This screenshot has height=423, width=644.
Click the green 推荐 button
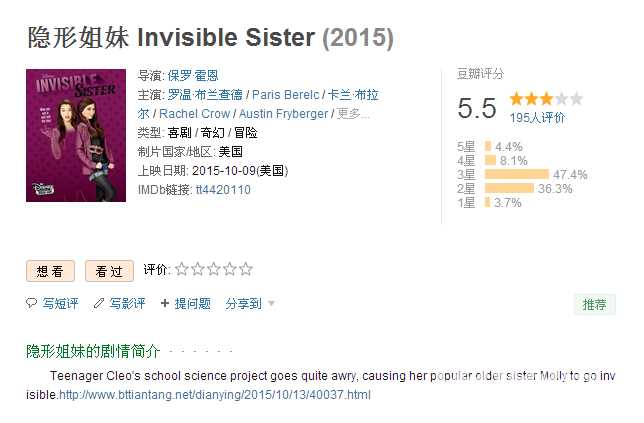click(x=595, y=304)
